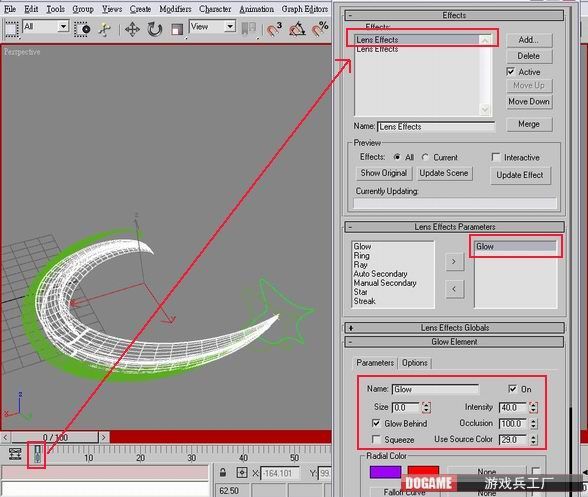Click the Move Down button
The width and height of the screenshot is (588, 497).
coord(529,101)
